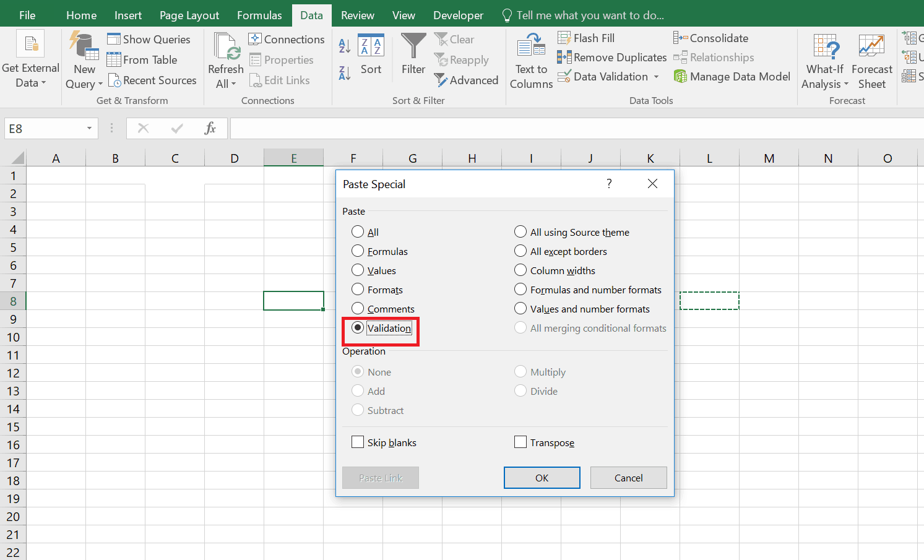Click the Consolidate icon
This screenshot has width=924, height=560.
(x=680, y=38)
